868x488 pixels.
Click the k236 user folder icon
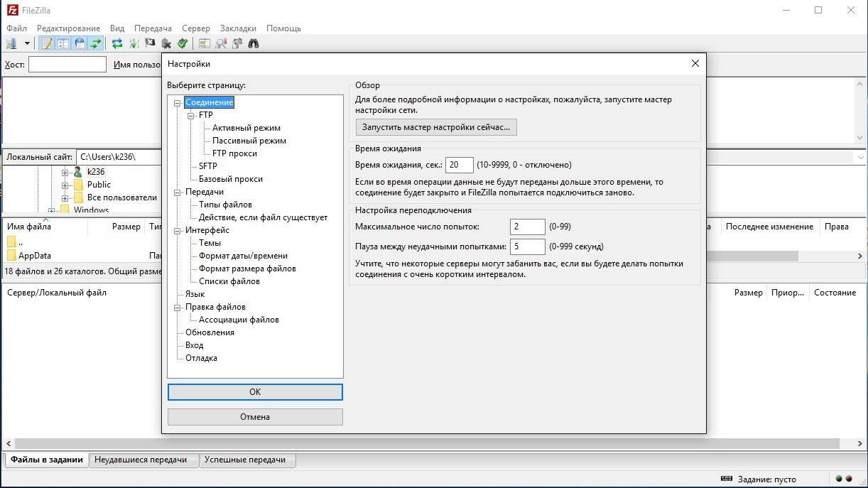pos(78,172)
